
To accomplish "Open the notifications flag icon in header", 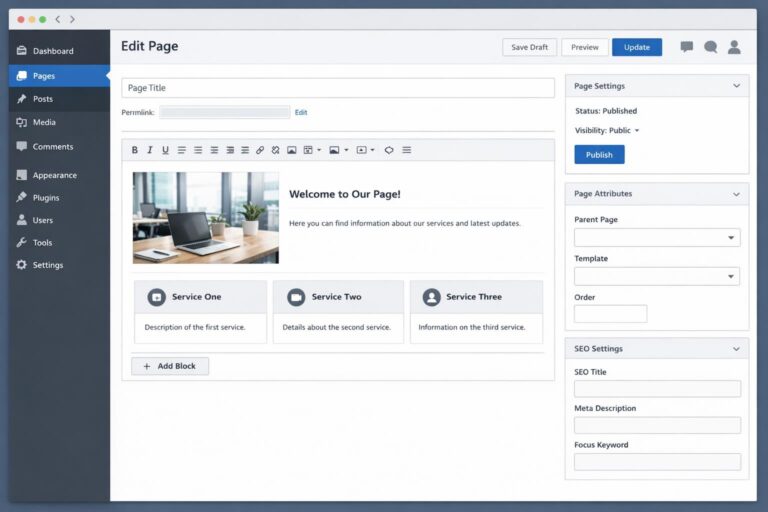I will coord(687,47).
